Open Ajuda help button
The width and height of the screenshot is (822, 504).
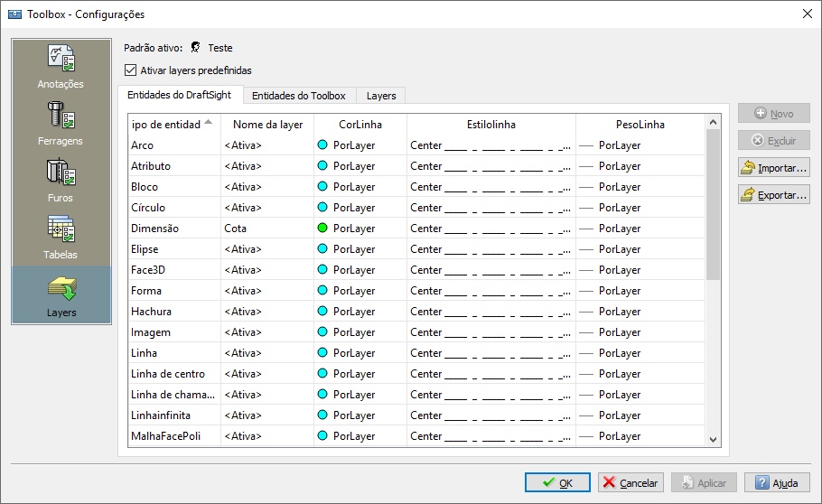[777, 482]
